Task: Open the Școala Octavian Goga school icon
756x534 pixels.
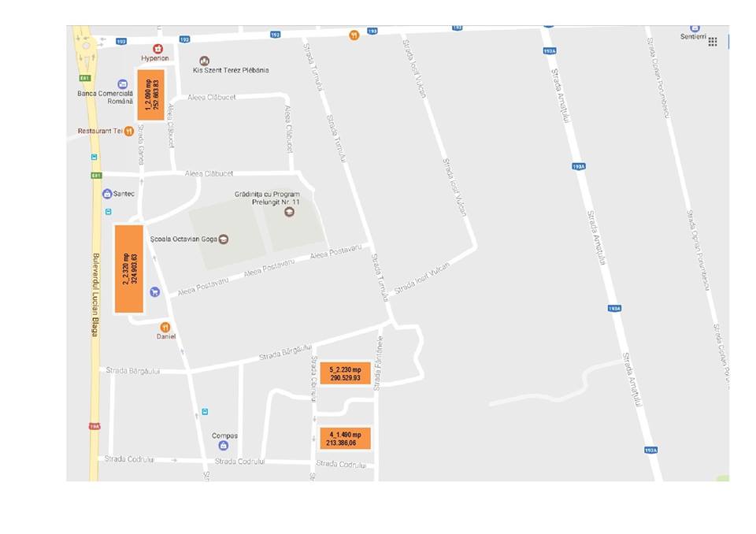Action: click(x=224, y=239)
